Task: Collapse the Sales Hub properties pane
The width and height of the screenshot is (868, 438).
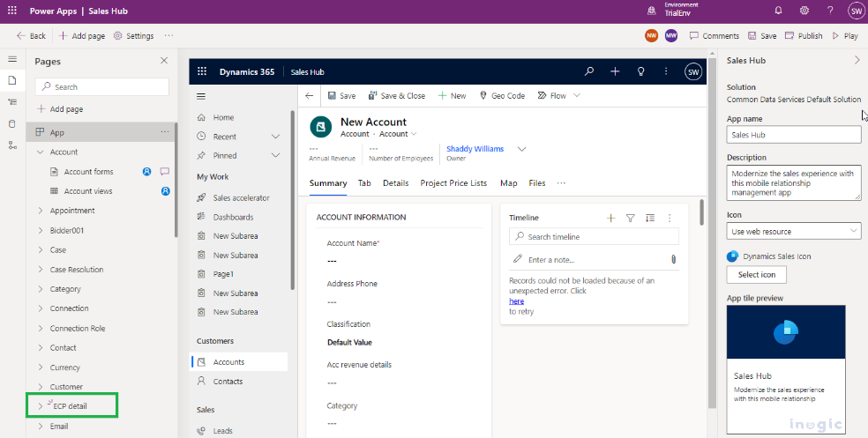Action: coord(857,60)
